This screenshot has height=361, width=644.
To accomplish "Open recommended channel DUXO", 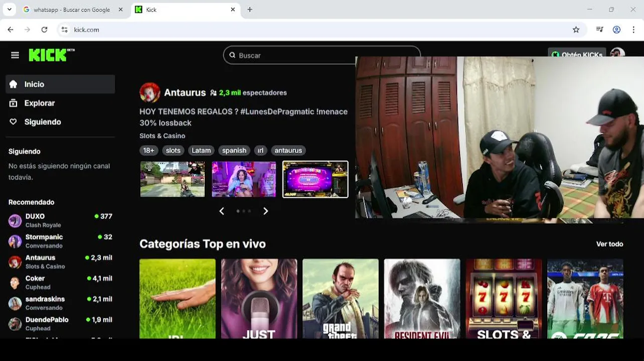I will (60, 221).
